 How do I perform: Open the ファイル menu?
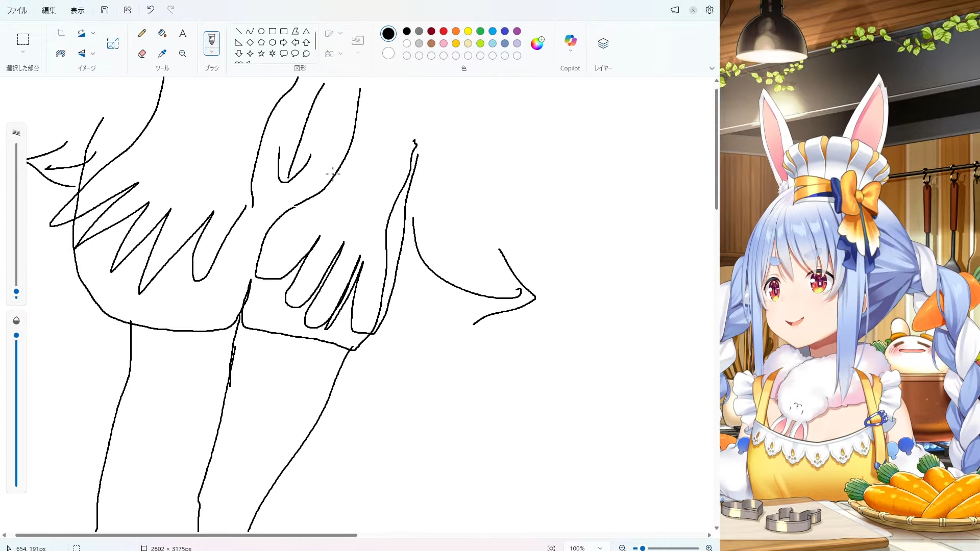(17, 10)
